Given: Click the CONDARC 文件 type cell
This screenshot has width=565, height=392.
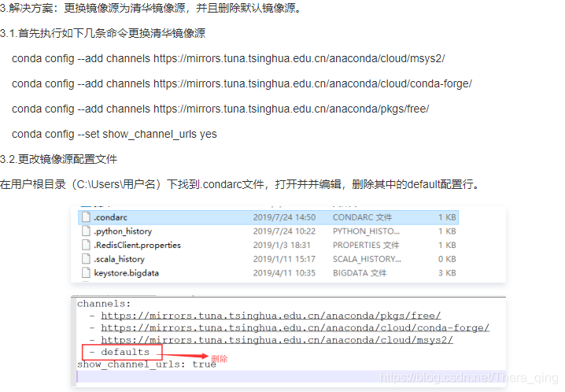Looking at the screenshot, I should [362, 217].
